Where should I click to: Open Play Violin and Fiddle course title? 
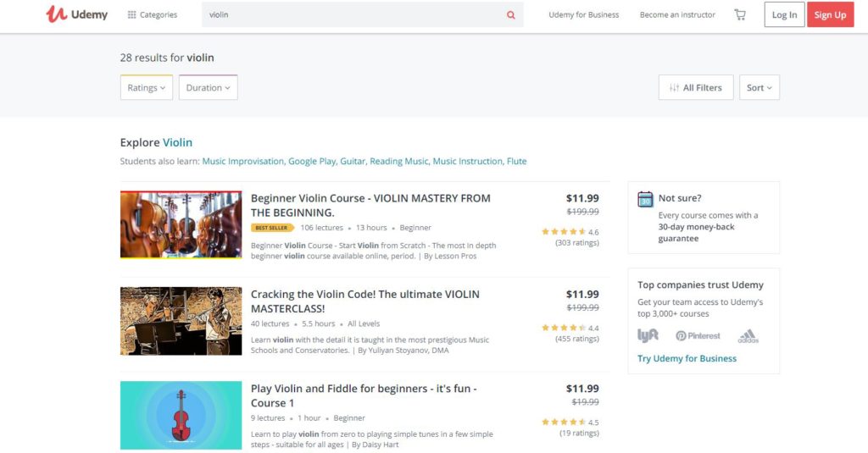click(364, 395)
